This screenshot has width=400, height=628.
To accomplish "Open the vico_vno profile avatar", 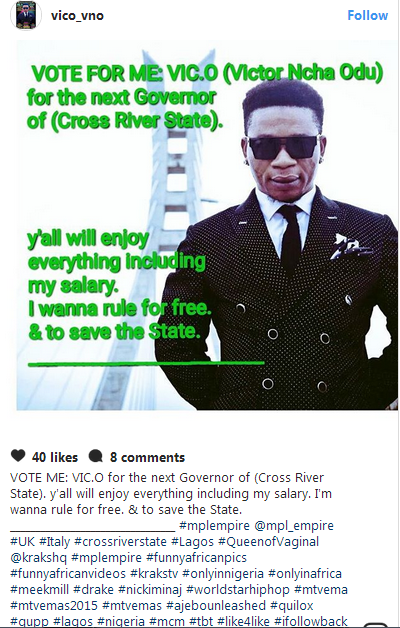I will [x=26, y=15].
